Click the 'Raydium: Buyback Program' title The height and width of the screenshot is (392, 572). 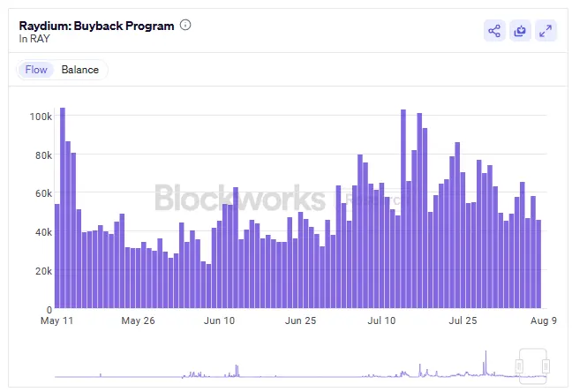point(97,26)
